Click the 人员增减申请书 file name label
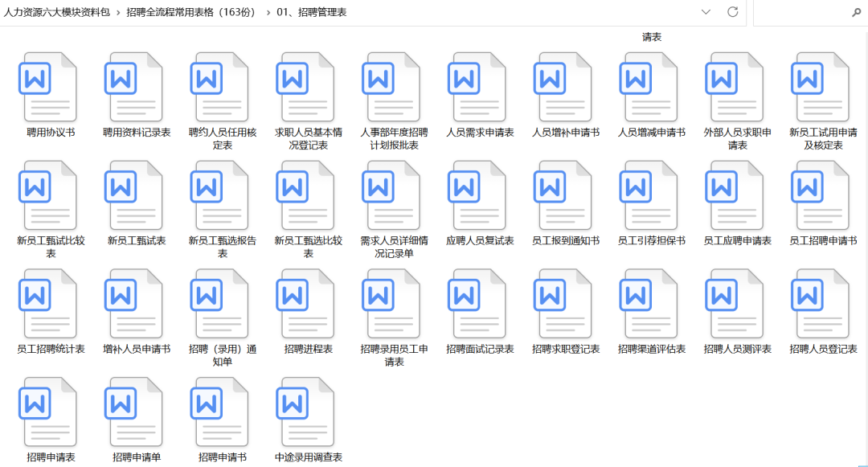868x467 pixels. (652, 133)
